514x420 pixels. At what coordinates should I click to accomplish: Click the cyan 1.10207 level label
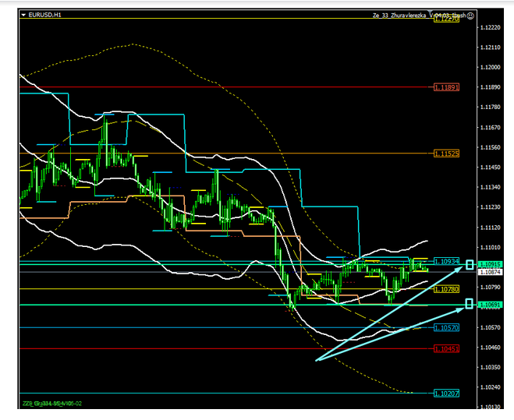(x=446, y=394)
